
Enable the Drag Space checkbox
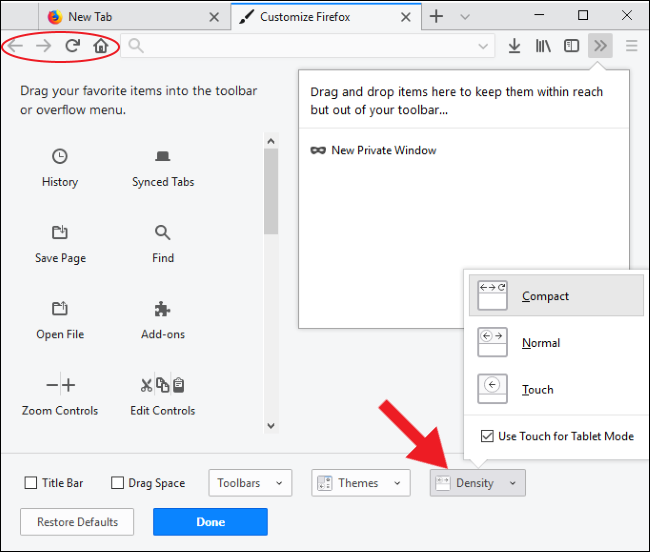[117, 482]
